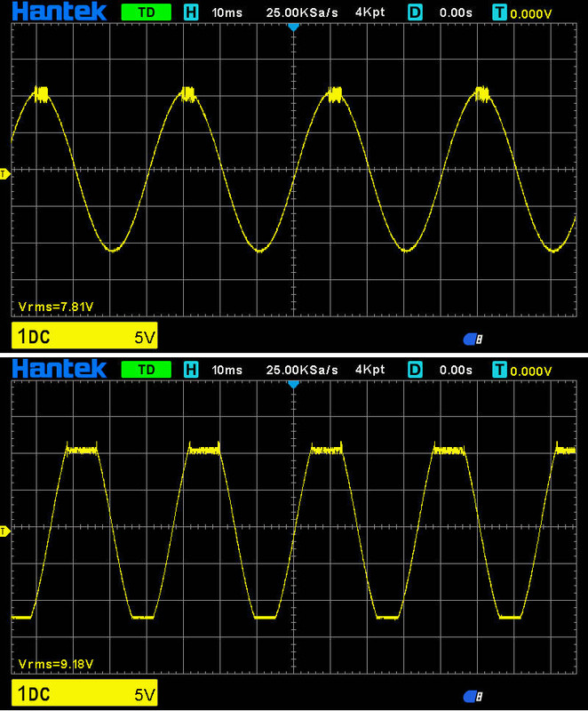Click the 0.00s delay value, upper screen
588x711 pixels.
(x=456, y=12)
